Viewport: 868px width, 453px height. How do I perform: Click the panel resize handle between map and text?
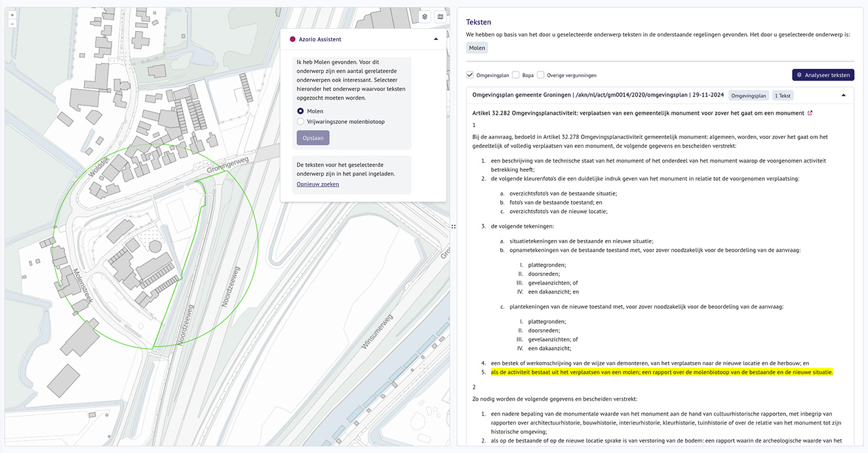(x=453, y=226)
